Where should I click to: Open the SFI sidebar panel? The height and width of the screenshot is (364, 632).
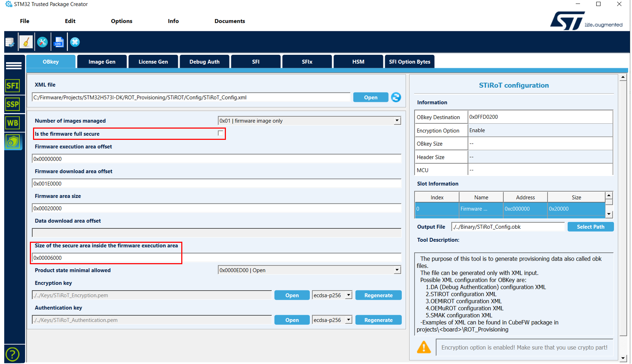tap(13, 86)
